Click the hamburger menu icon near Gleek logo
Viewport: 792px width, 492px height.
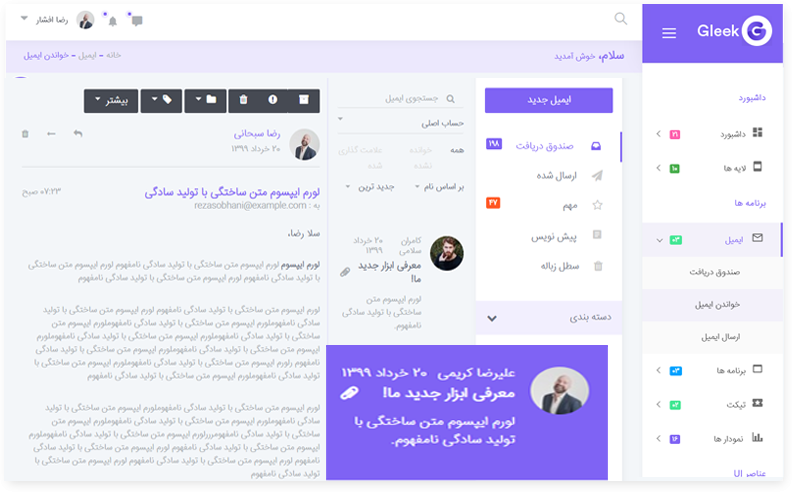click(669, 33)
